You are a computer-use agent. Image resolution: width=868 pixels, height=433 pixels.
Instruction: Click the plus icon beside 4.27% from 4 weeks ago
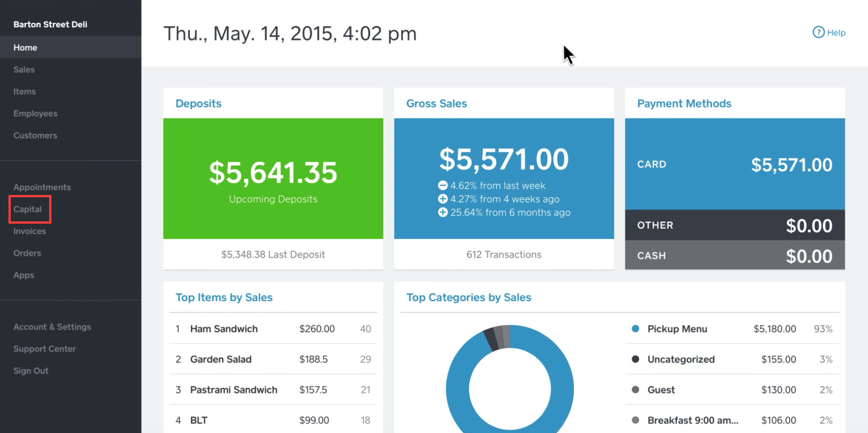click(x=442, y=199)
